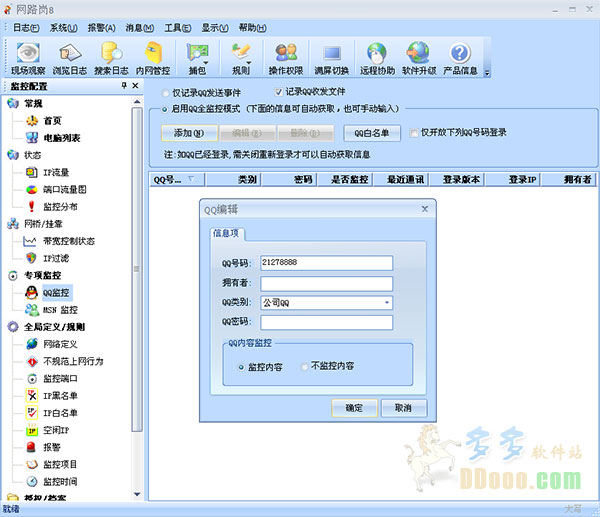Click the QQ号码 input field
600x517 pixels.
tap(326, 263)
